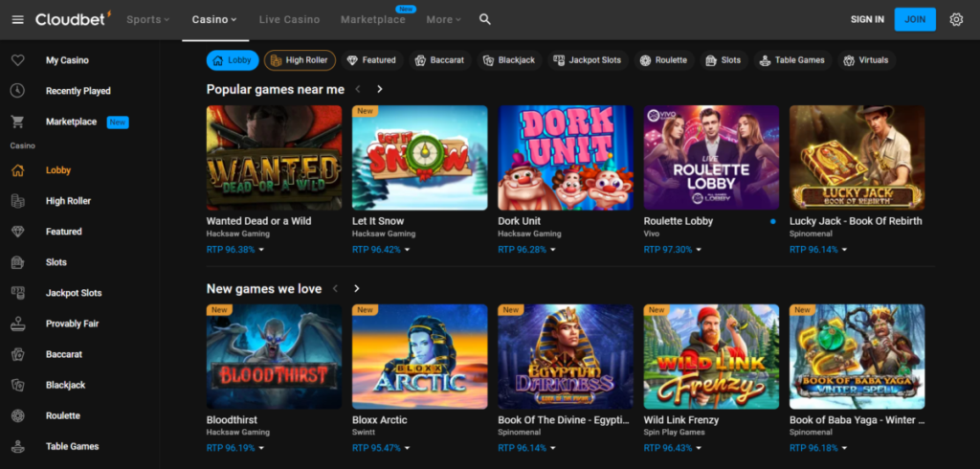Viewport: 980px width, 469px height.
Task: Click the Recently Played sidebar label
Action: 78,91
